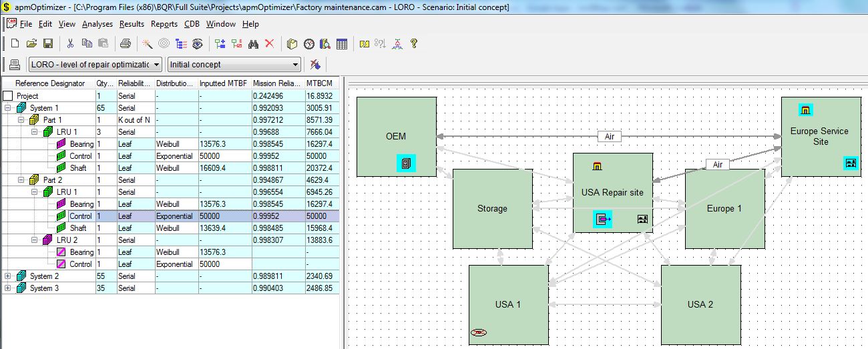Click the K out of N cell
Viewport: 868px width, 349px height.
click(136, 119)
